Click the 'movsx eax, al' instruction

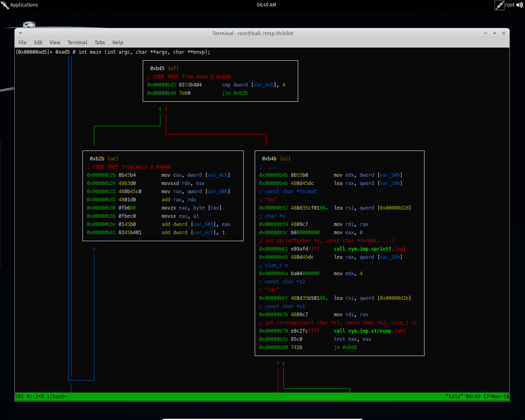[x=180, y=216]
